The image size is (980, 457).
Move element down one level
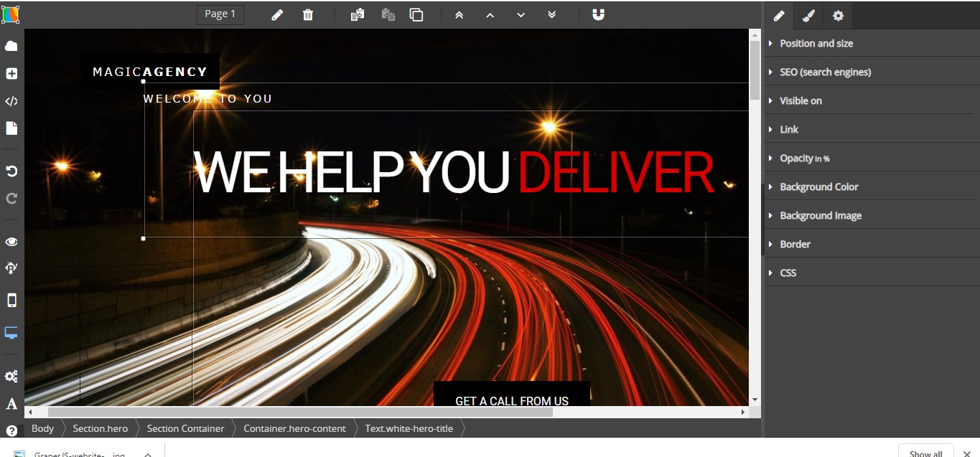pos(521,14)
